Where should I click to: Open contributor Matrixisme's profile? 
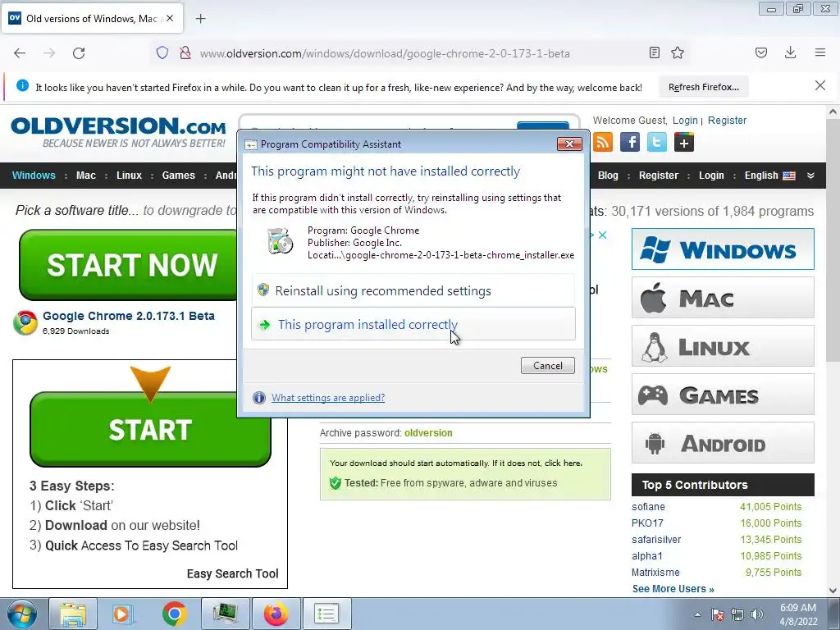tap(655, 572)
